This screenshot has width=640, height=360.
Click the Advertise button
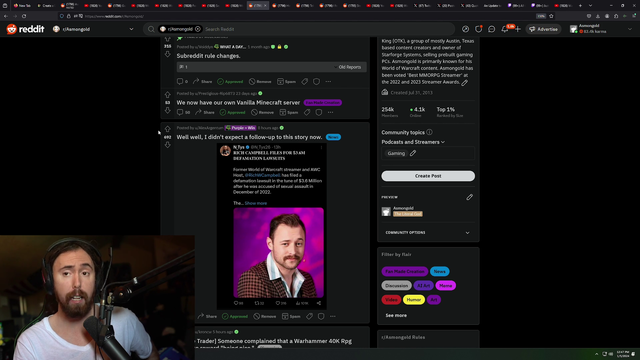click(543, 29)
